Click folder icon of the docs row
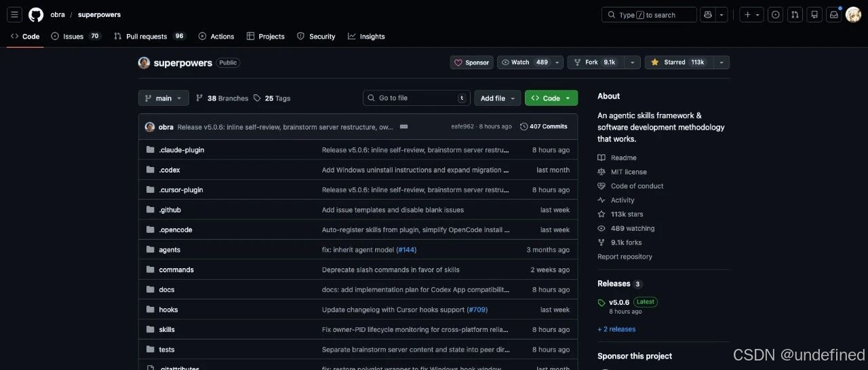 click(x=151, y=290)
